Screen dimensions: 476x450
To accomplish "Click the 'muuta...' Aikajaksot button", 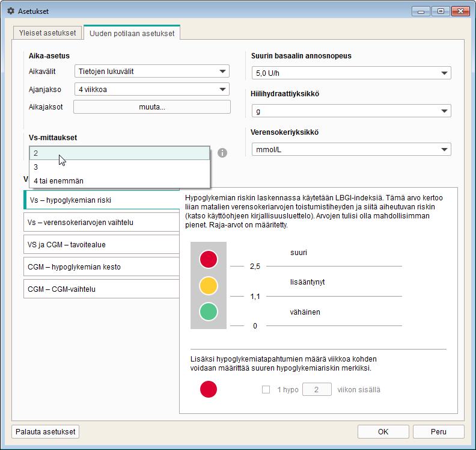I will [152, 107].
